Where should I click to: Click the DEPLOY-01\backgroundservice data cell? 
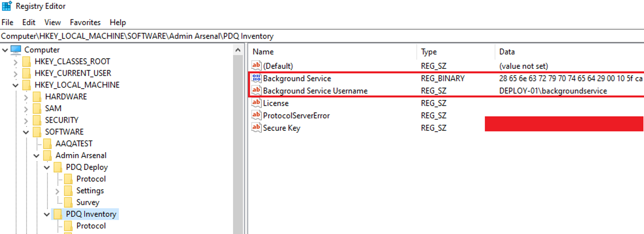(553, 91)
